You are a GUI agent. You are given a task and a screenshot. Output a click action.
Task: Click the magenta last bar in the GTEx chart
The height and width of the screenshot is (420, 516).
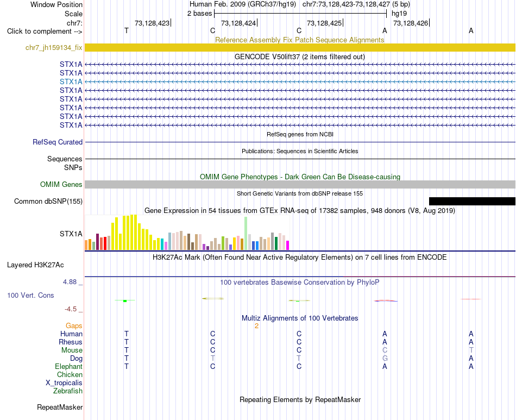click(288, 246)
